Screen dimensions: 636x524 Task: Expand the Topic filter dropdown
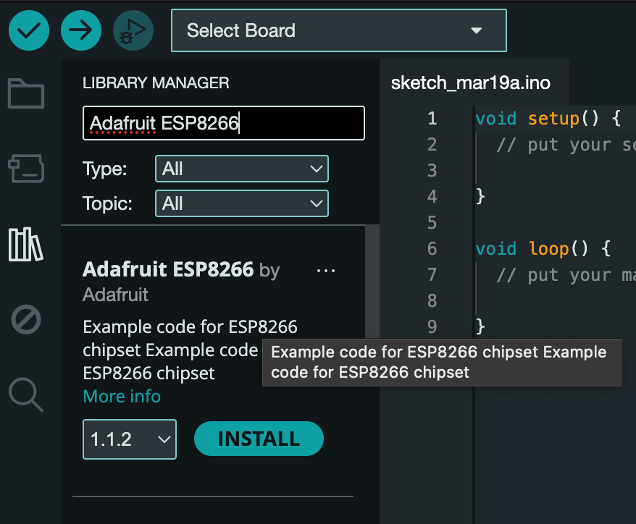242,204
